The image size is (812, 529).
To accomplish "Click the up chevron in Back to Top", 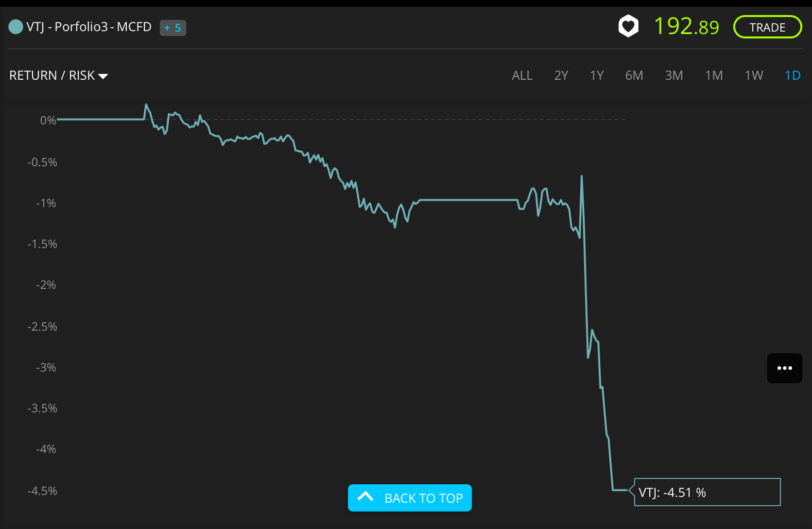I will 365,496.
